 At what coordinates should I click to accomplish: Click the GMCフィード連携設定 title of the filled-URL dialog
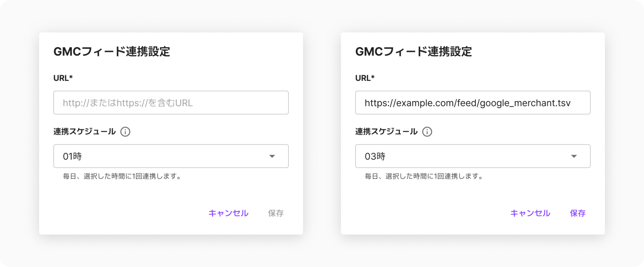(414, 52)
